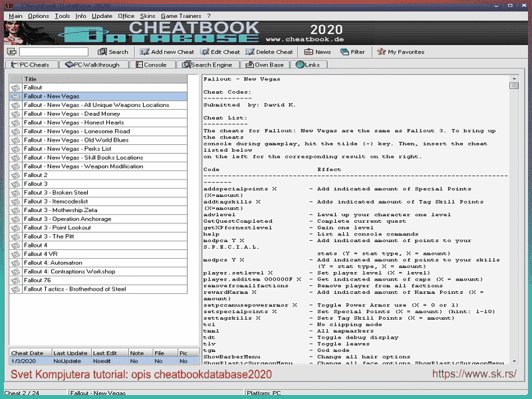This screenshot has height=399, width=532.
Task: Open My Favorites
Action: point(401,52)
